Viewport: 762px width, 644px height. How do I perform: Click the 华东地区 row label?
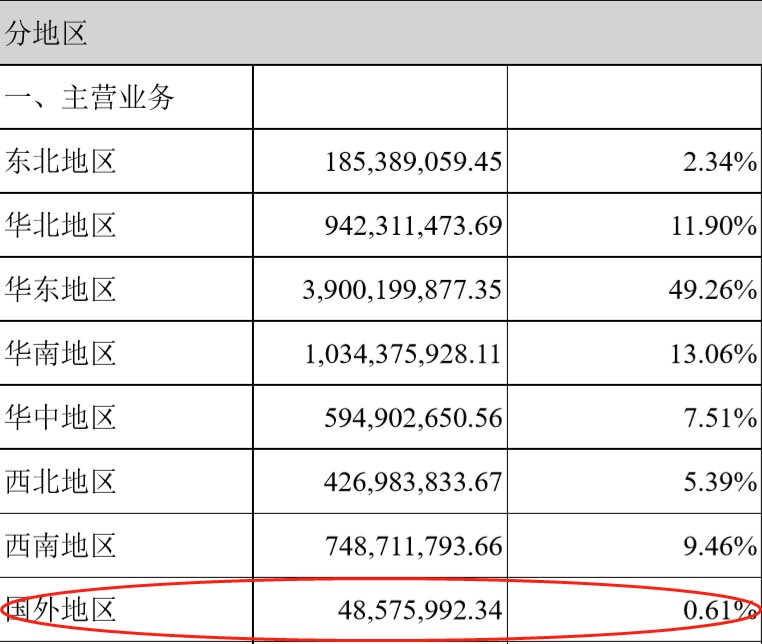(61, 289)
